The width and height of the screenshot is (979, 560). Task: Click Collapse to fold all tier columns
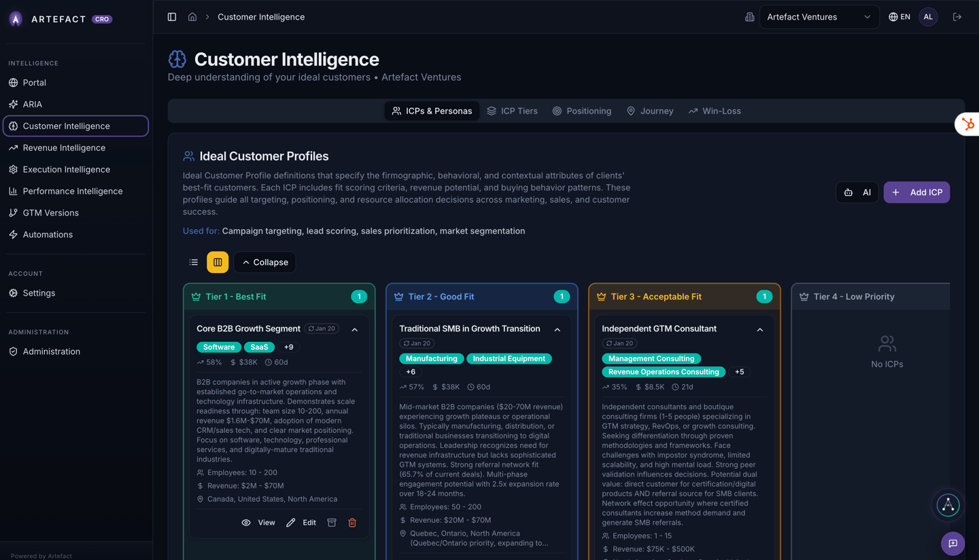click(264, 262)
